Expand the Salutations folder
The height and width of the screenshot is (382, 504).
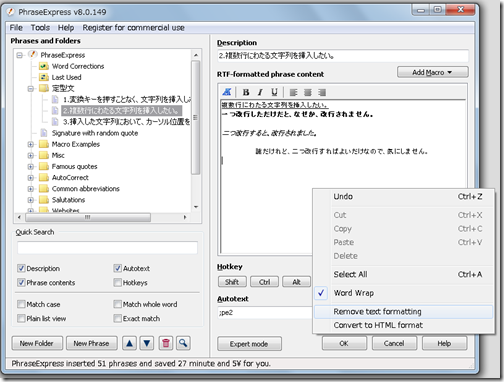point(31,200)
